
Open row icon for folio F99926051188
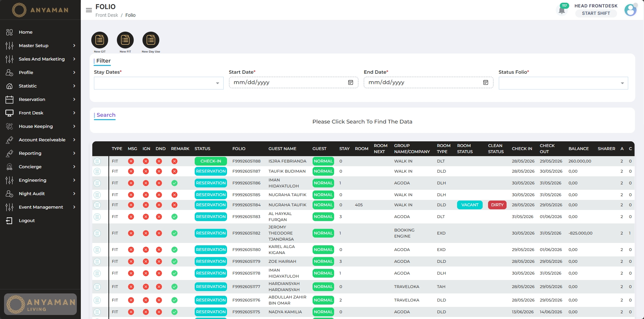(97, 161)
